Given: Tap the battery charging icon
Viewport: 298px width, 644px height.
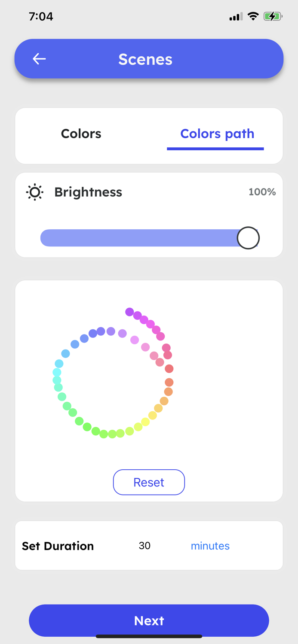Looking at the screenshot, I should coord(273,17).
